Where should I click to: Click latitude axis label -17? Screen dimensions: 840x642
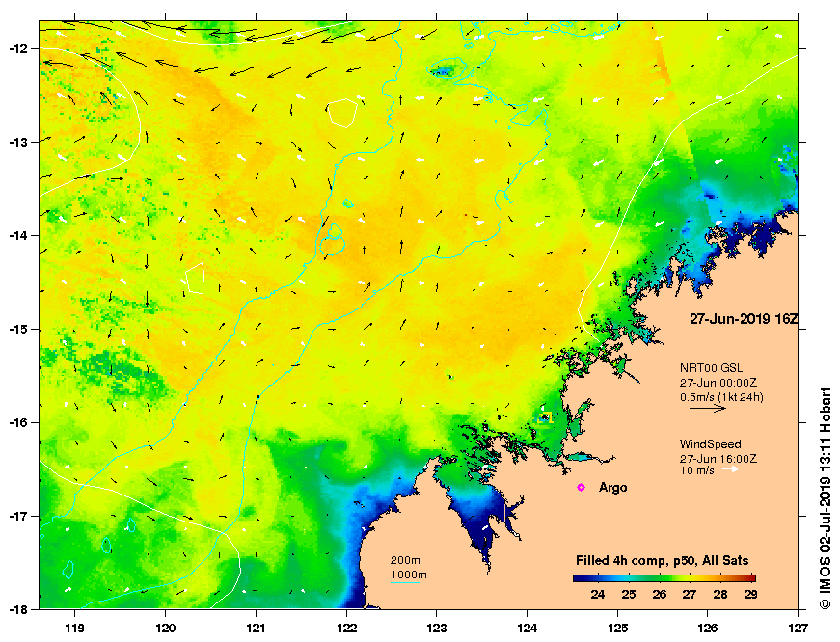16,516
